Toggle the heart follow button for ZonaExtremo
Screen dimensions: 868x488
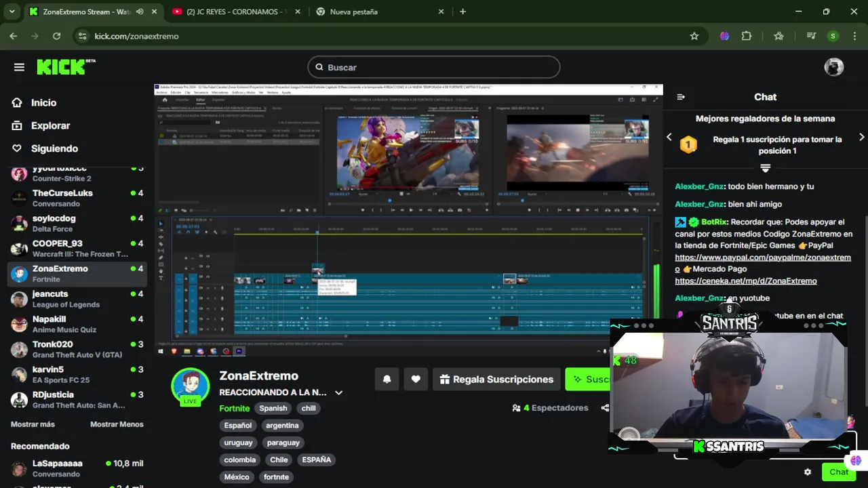(x=416, y=380)
